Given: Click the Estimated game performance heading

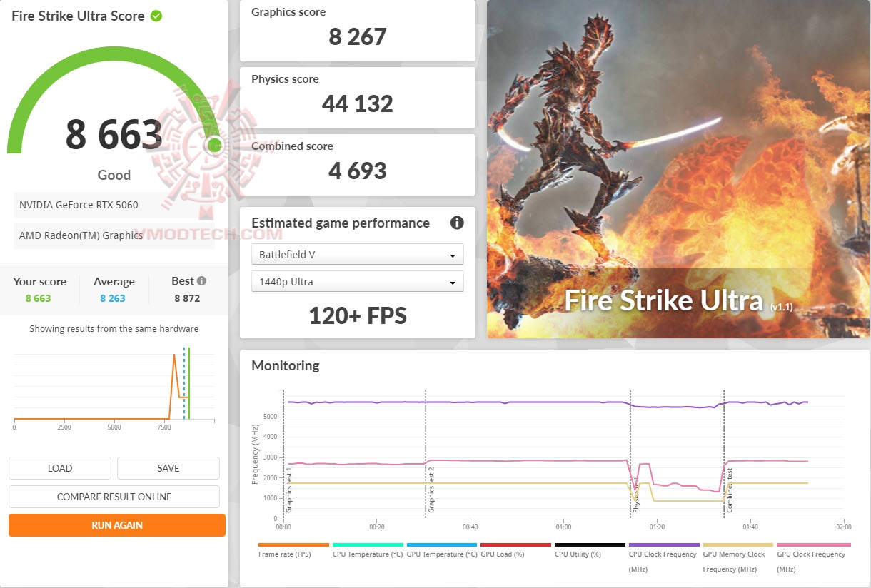Looking at the screenshot, I should pos(341,223).
